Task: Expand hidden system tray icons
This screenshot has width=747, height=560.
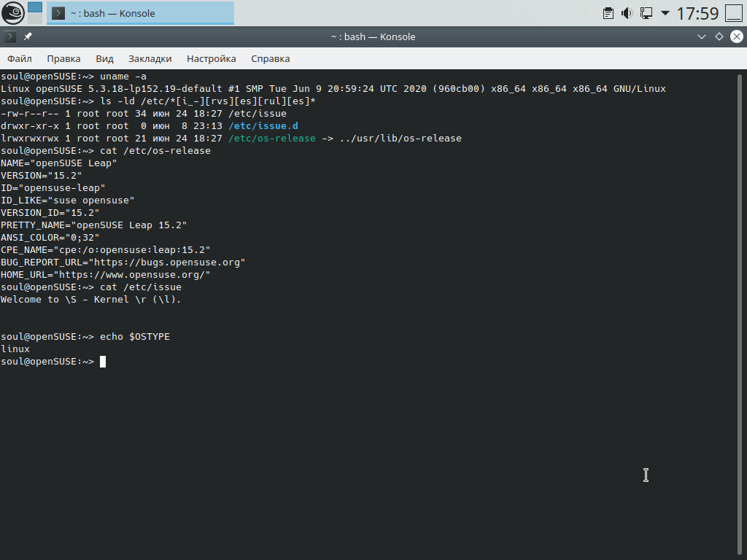Action: click(665, 13)
